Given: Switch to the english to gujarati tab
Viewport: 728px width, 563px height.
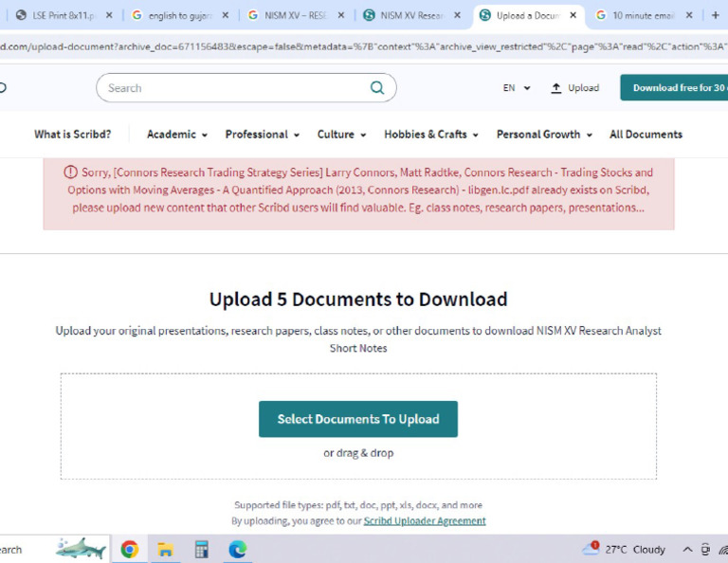Looking at the screenshot, I should 179,15.
